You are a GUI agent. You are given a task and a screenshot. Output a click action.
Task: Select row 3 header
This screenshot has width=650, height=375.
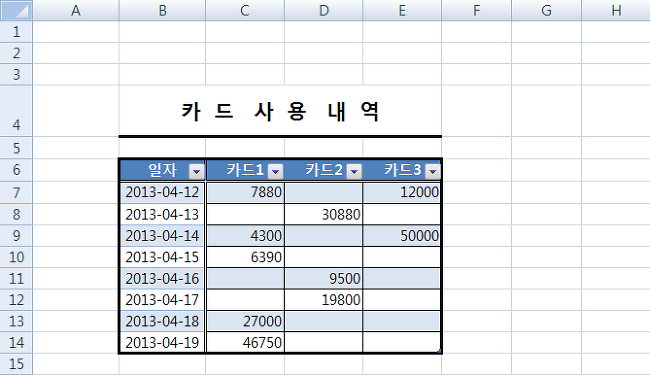coord(16,75)
